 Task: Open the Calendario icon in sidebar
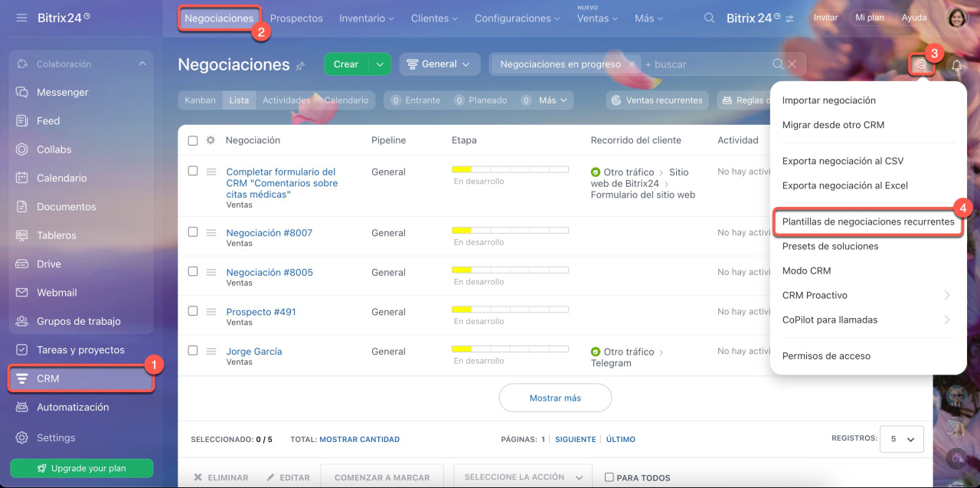pyautogui.click(x=22, y=178)
